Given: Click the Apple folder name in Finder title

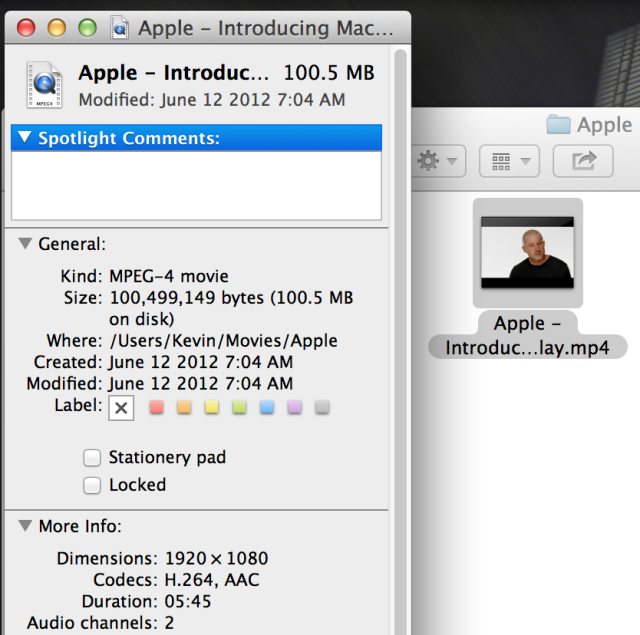Looking at the screenshot, I should 604,125.
